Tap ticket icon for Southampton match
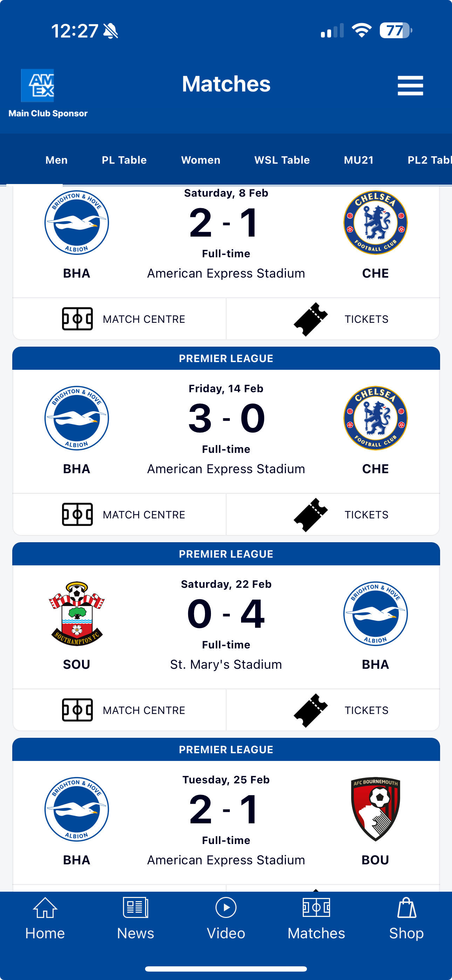This screenshot has height=980, width=452. coord(310,710)
